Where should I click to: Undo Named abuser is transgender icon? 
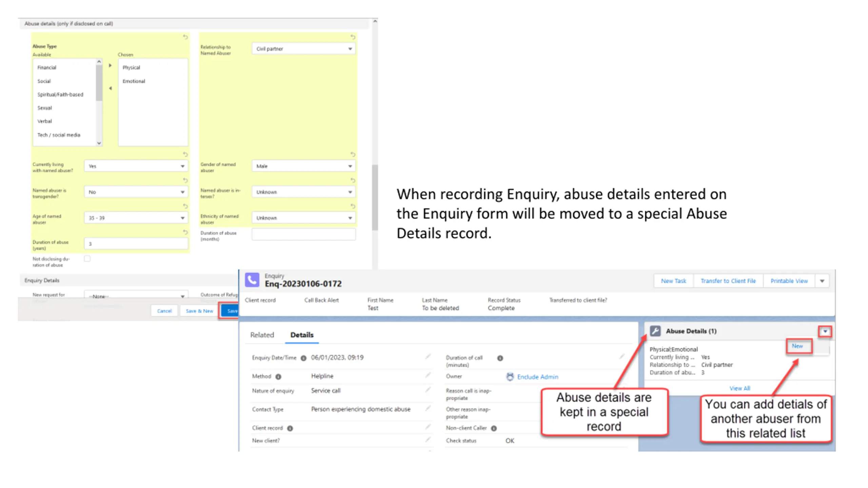pos(185,180)
